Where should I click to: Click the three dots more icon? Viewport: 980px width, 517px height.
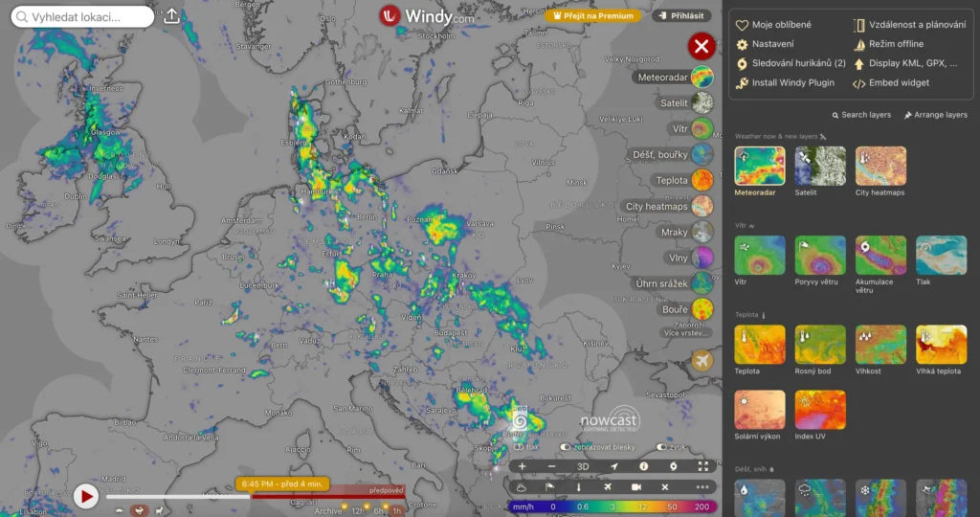(702, 487)
